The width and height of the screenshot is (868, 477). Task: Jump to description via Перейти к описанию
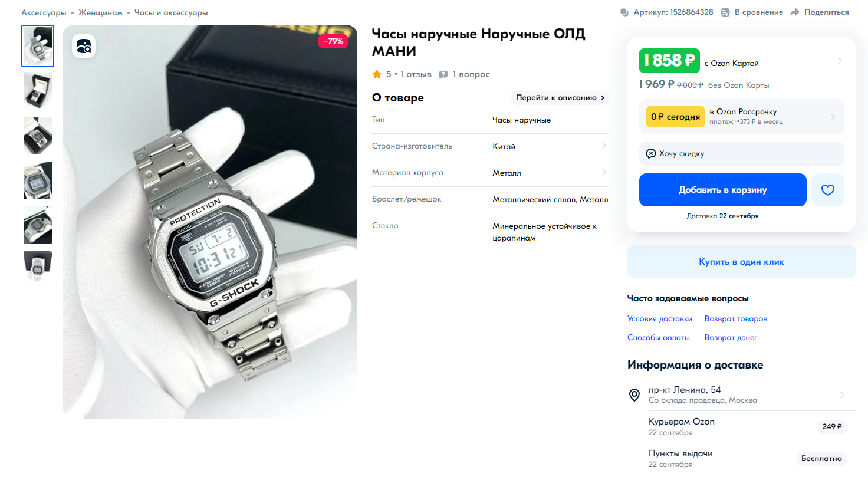point(560,98)
